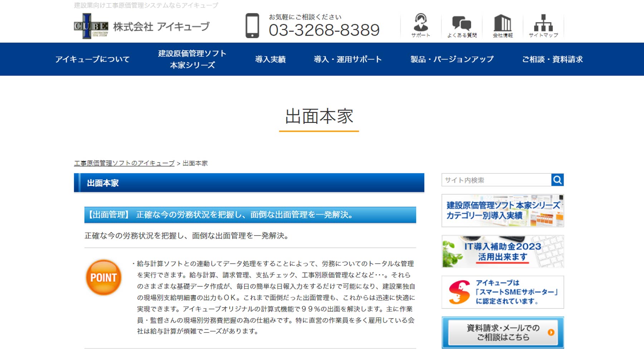Open the 製品・バージョンアップ menu item
The image size is (644, 355).
(452, 59)
